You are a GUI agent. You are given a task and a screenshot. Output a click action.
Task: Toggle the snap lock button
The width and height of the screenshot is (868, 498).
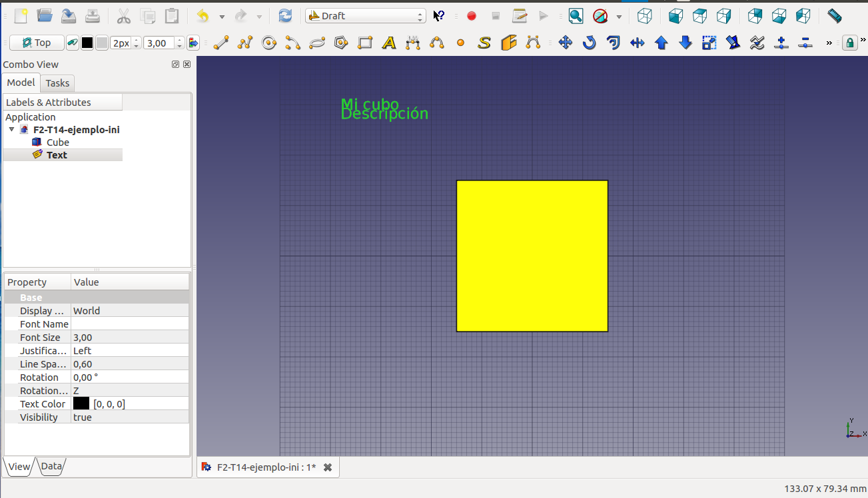point(849,43)
